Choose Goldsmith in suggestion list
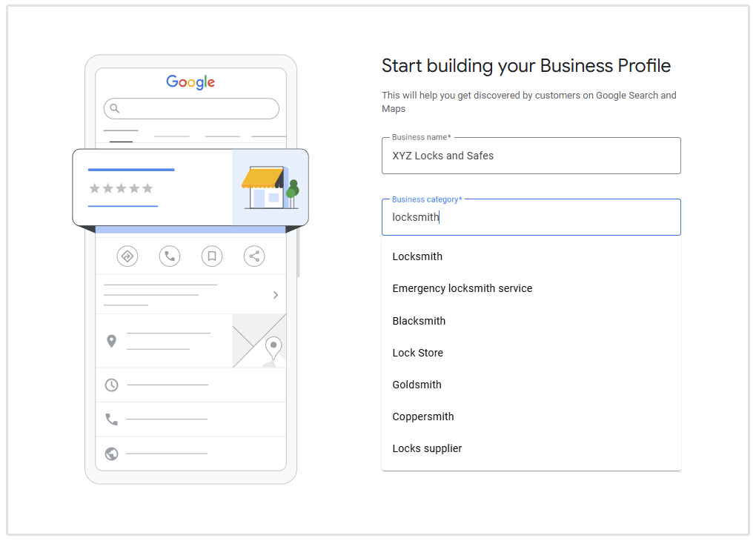This screenshot has width=756, height=541. (417, 385)
